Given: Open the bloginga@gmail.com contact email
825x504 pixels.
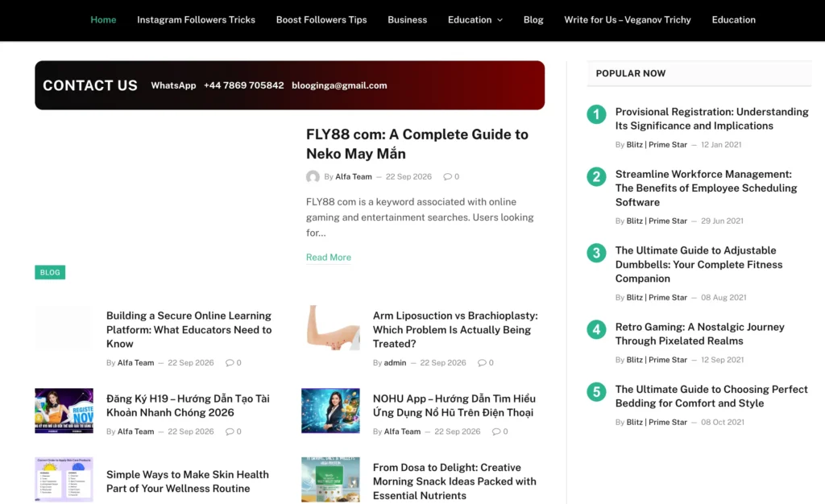Looking at the screenshot, I should 339,85.
